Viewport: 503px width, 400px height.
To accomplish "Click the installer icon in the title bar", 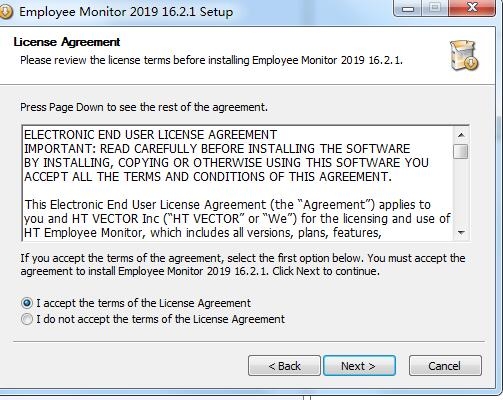I will pos(5,11).
